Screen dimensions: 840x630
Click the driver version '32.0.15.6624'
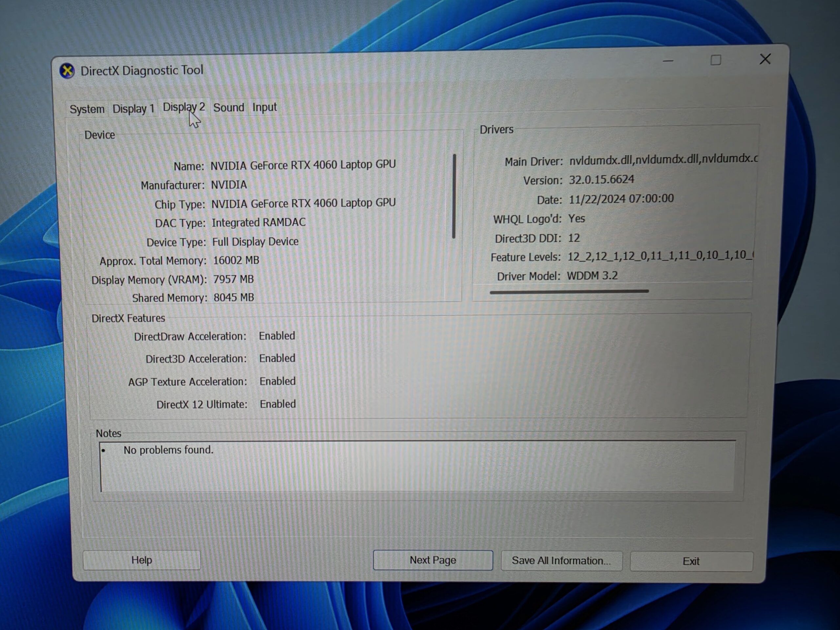(x=601, y=179)
